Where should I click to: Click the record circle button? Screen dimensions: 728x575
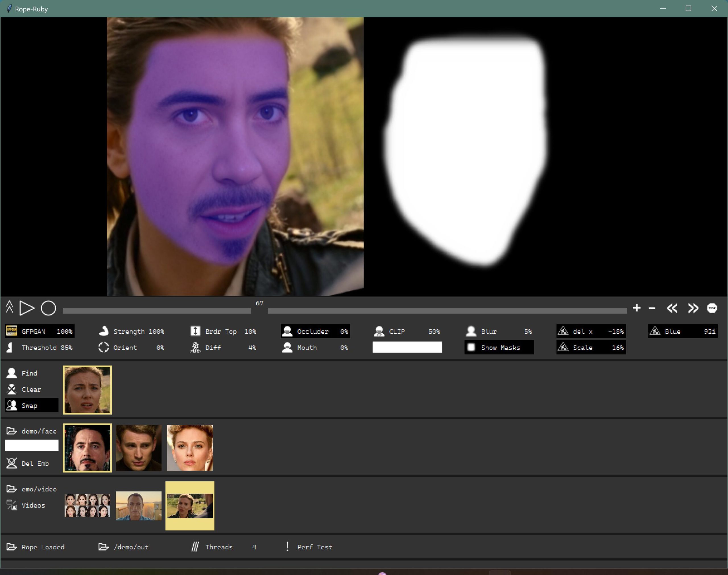coord(48,308)
